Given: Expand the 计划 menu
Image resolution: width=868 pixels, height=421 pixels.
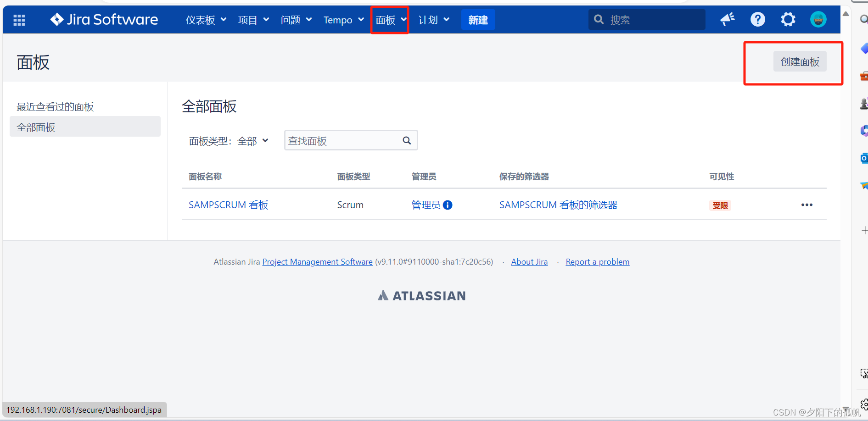Looking at the screenshot, I should point(434,20).
